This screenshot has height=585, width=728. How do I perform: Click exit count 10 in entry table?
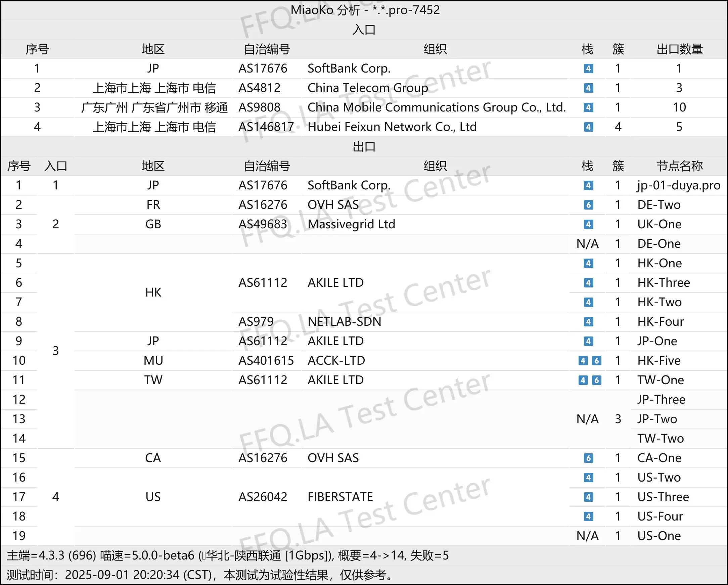[x=679, y=107]
